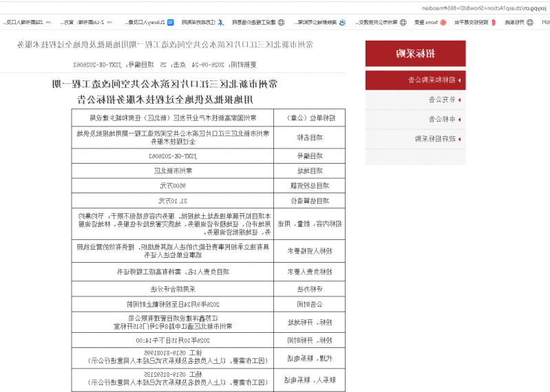Open the 补充公告 sidebar menu item
This screenshot has width=550, height=392.
[415, 100]
